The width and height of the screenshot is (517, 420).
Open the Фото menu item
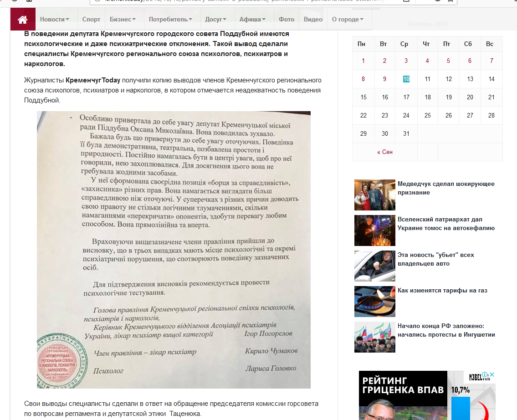(287, 20)
